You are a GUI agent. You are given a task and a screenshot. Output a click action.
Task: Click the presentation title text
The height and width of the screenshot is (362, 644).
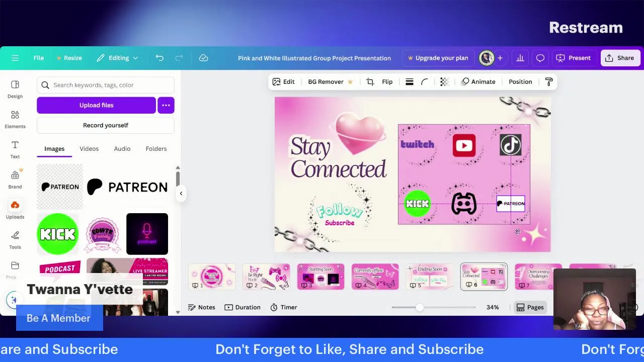(x=314, y=58)
